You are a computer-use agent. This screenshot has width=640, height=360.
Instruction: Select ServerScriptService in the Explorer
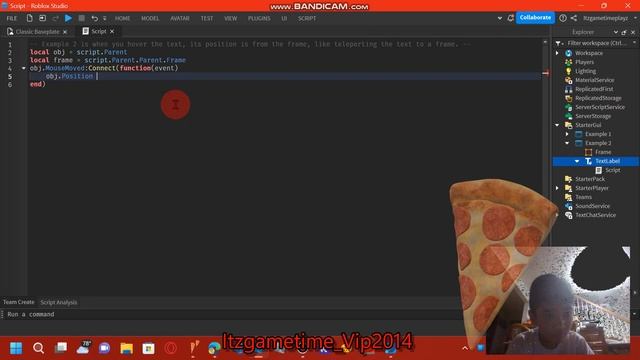600,107
